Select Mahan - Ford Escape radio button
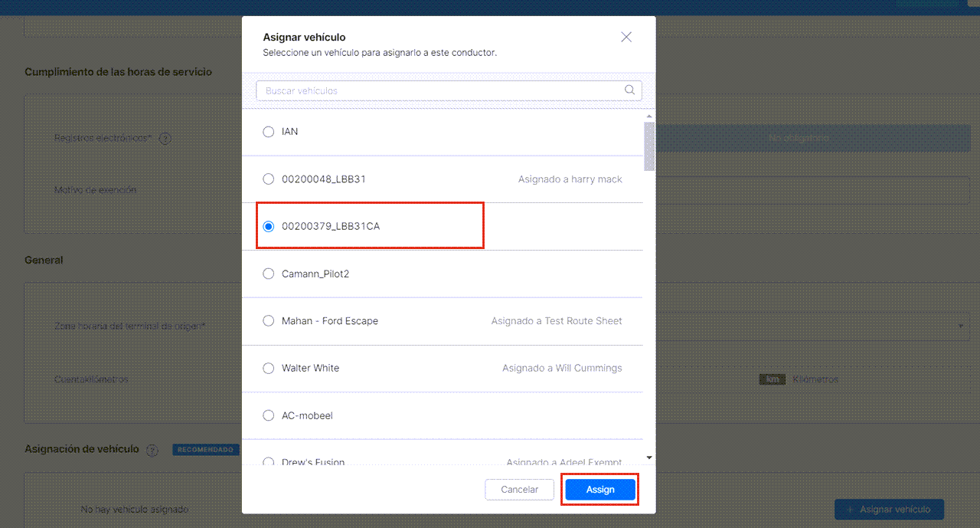The width and height of the screenshot is (980, 528). click(269, 321)
